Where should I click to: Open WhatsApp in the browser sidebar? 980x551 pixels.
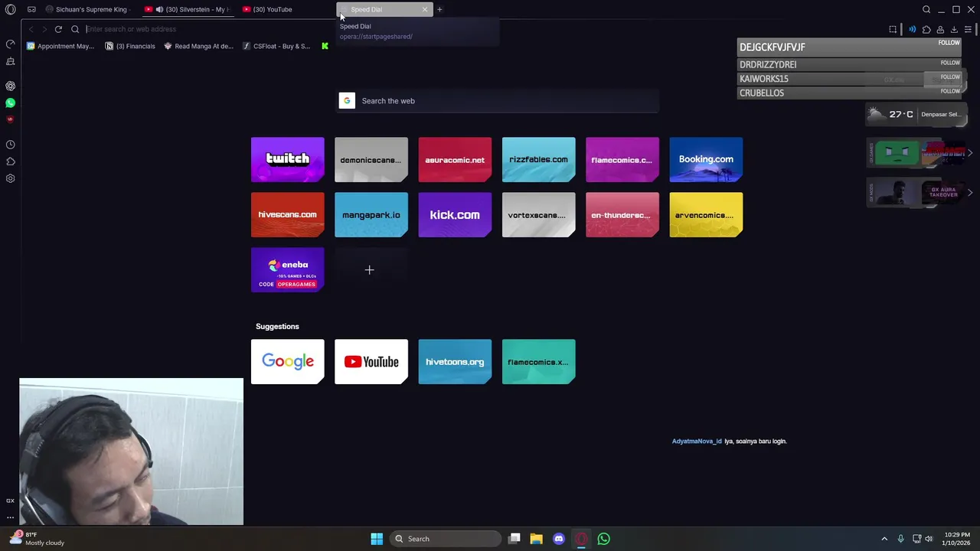(x=10, y=103)
